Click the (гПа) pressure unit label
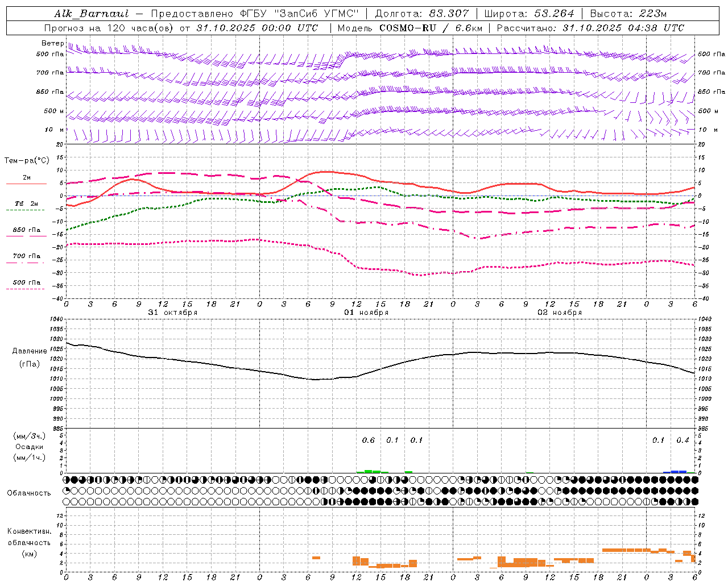 tap(30, 364)
